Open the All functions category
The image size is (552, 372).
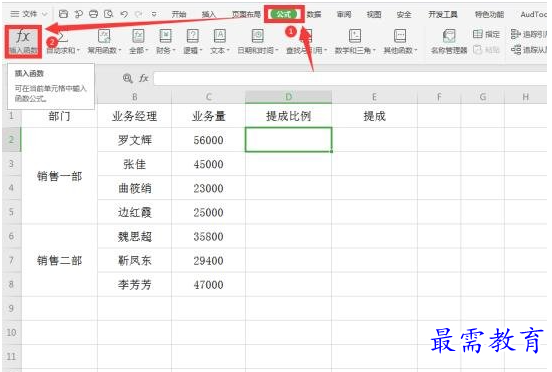tap(138, 42)
